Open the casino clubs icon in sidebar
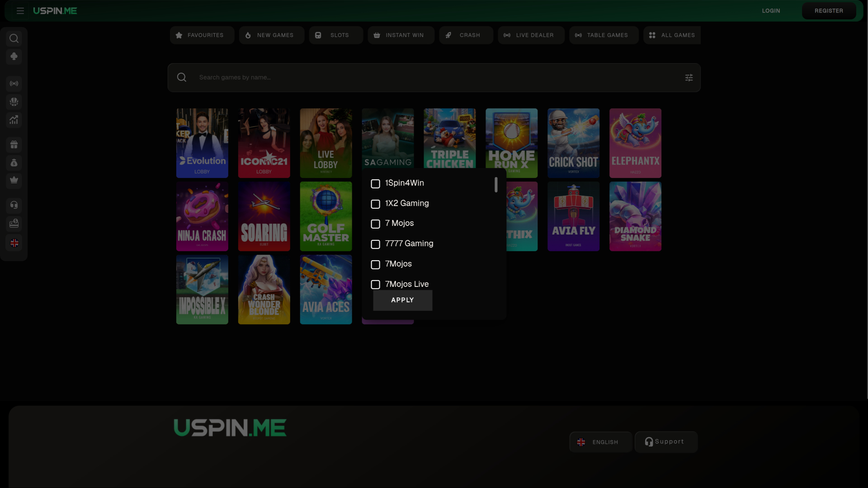The height and width of the screenshot is (488, 868). (x=14, y=56)
